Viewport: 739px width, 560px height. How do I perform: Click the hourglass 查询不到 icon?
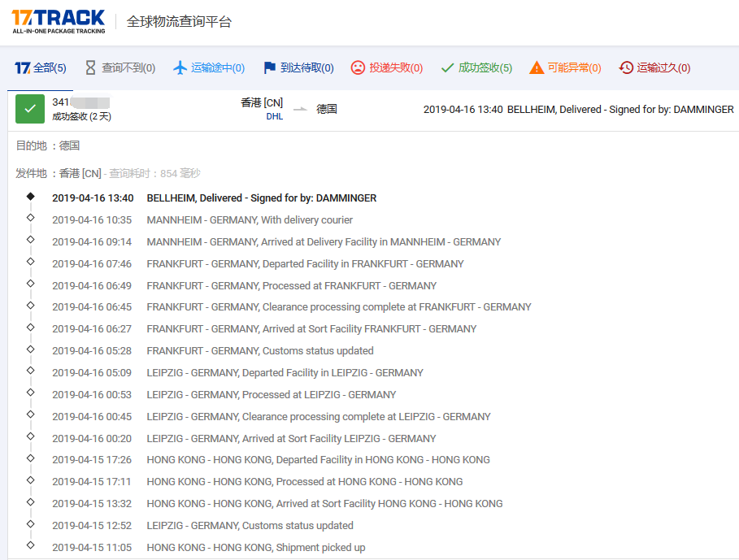[90, 68]
